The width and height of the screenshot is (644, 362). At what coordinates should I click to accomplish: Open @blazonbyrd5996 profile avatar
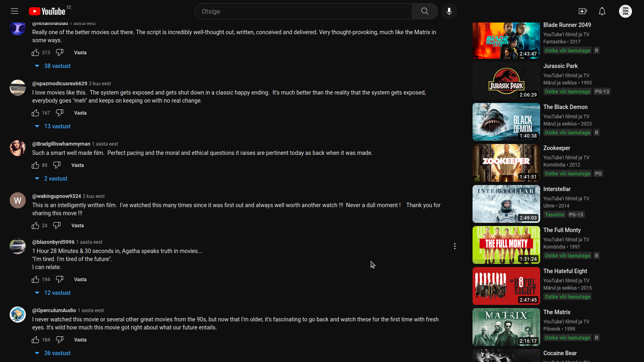click(18, 246)
